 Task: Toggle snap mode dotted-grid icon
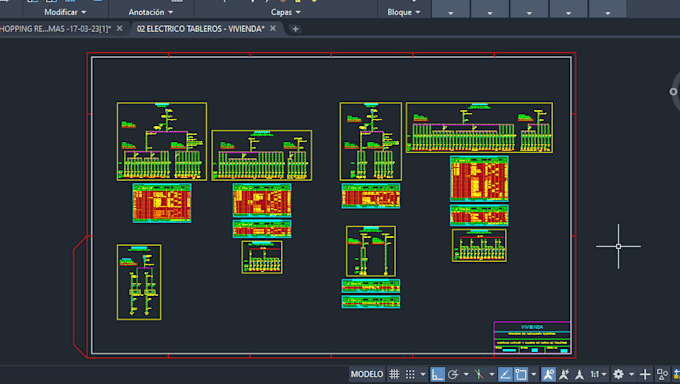(410, 374)
